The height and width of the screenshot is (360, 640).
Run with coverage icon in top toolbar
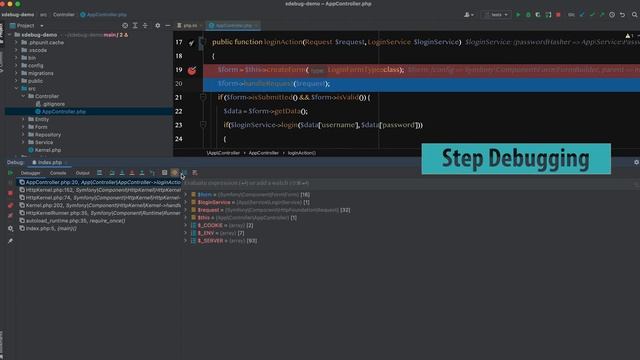(538, 15)
